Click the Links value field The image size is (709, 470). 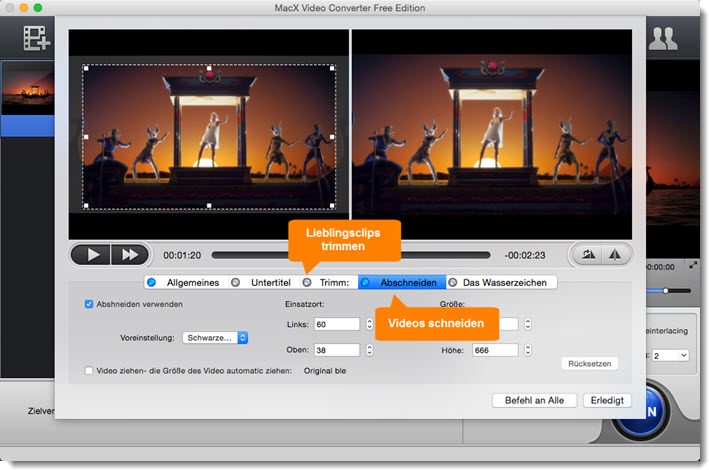point(337,324)
